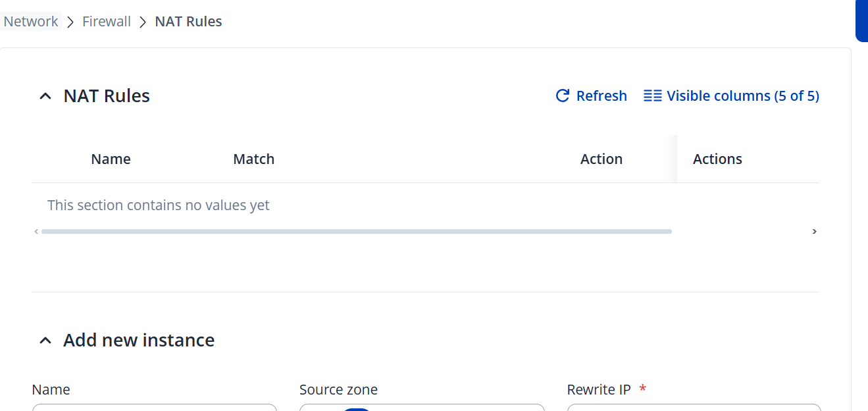Click the Action column header

click(601, 159)
